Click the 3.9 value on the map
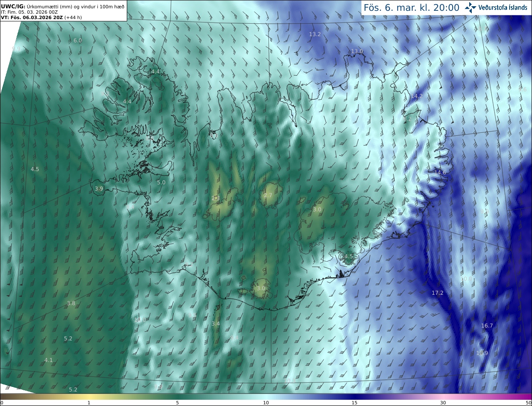This screenshot has height=406, width=532. 99,188
